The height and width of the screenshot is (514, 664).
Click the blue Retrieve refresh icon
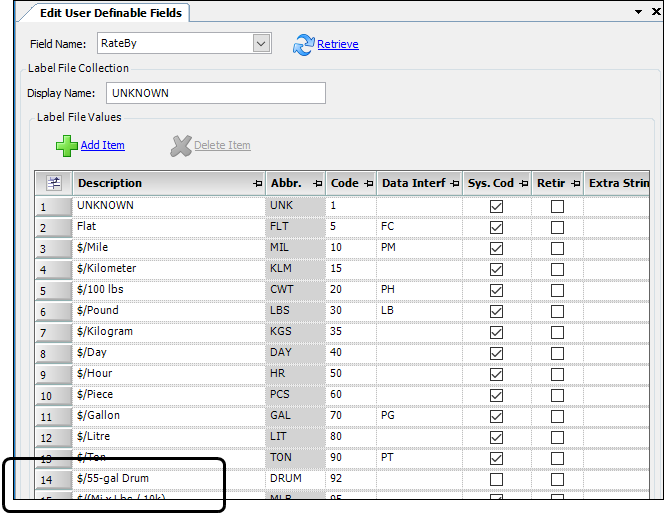(303, 44)
